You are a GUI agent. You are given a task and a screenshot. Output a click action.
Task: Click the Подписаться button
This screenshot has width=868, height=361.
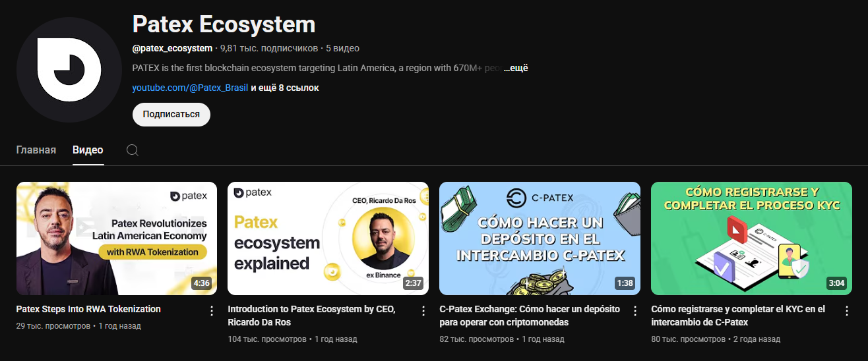coord(171,114)
